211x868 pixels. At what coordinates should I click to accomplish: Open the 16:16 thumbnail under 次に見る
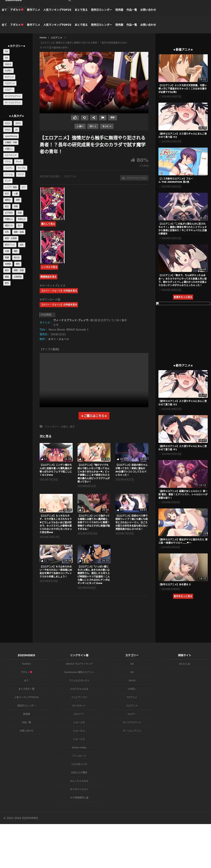(x=56, y=452)
